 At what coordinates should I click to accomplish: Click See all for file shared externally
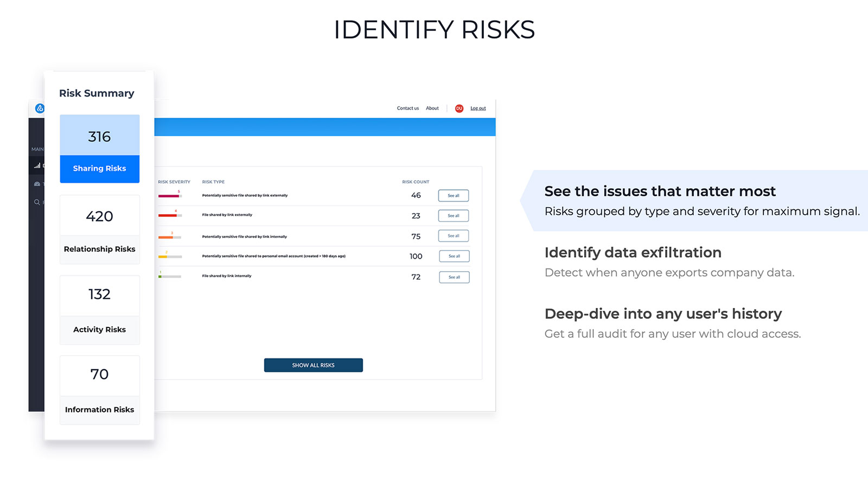[454, 216]
